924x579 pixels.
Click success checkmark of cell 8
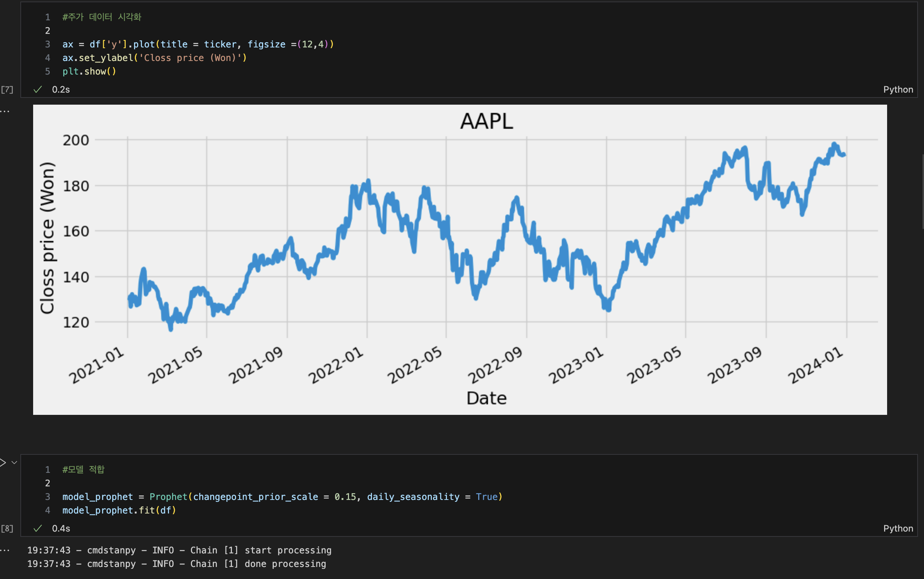pos(38,529)
